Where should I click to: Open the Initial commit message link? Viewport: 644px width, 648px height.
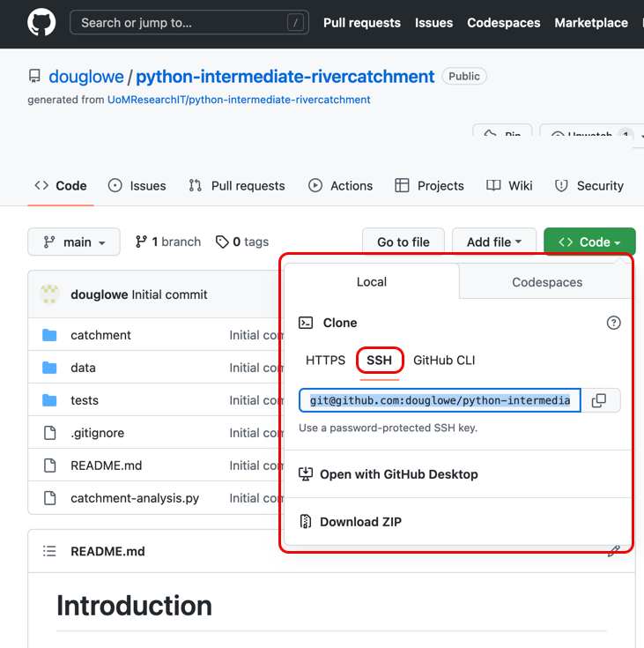tap(169, 294)
